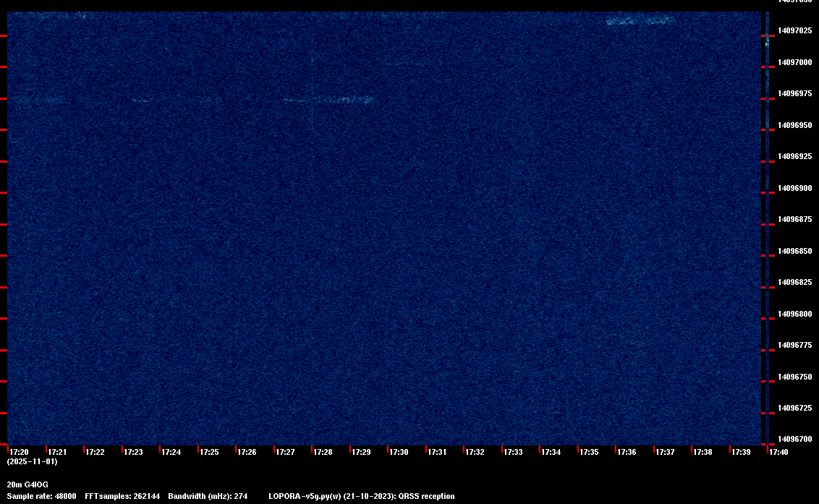Click the 17:26 time label
Viewport: 819px width, 504px height.
(247, 452)
